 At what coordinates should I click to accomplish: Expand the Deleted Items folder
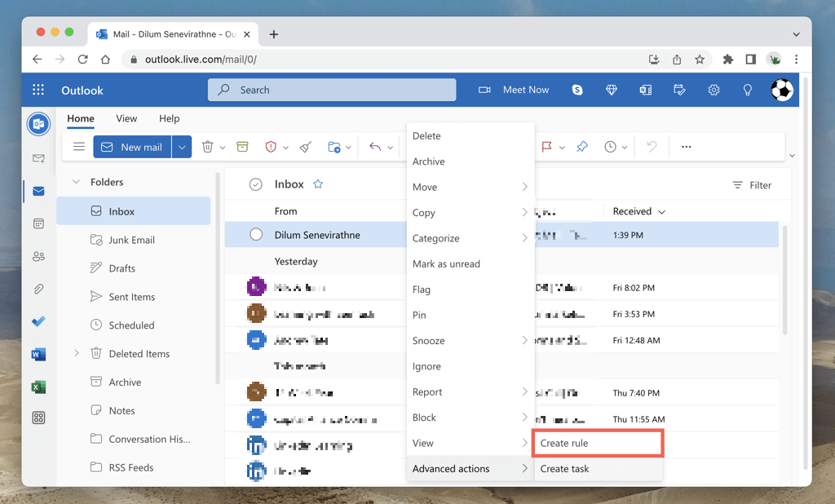coord(77,353)
